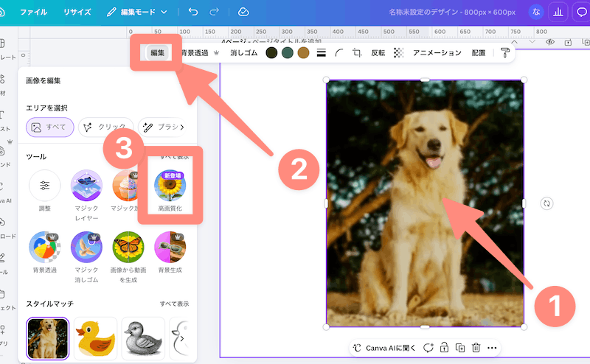Select the ブラシ area selection option
This screenshot has height=364, width=590.
162,127
